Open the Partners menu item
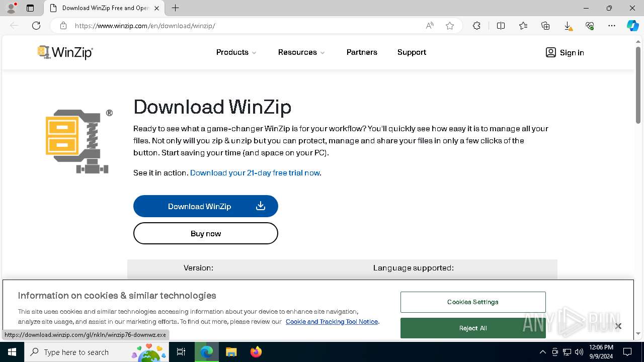This screenshot has width=644, height=362. coord(362,52)
